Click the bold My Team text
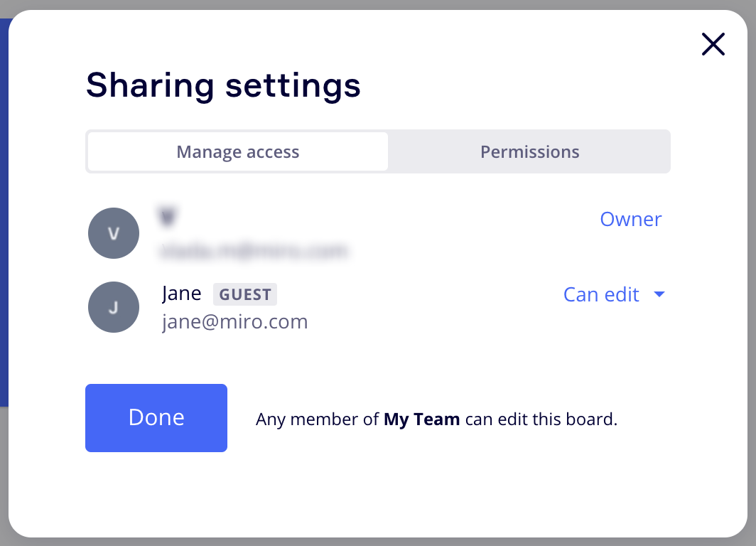Image resolution: width=756 pixels, height=546 pixels. (421, 419)
